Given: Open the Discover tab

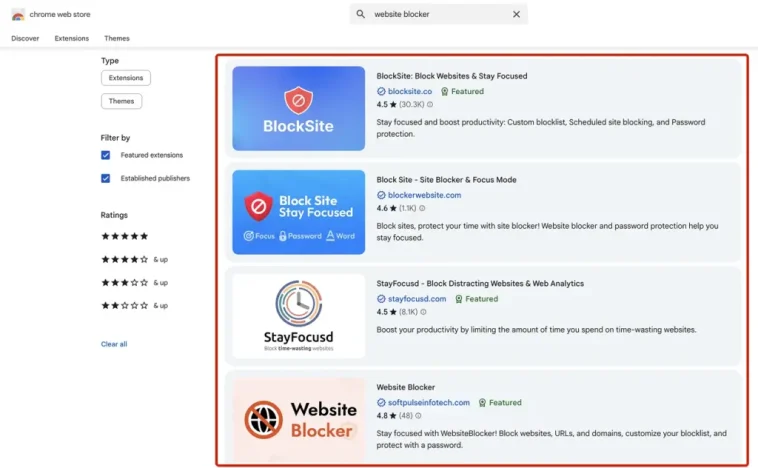Looking at the screenshot, I should pyautogui.click(x=25, y=38).
